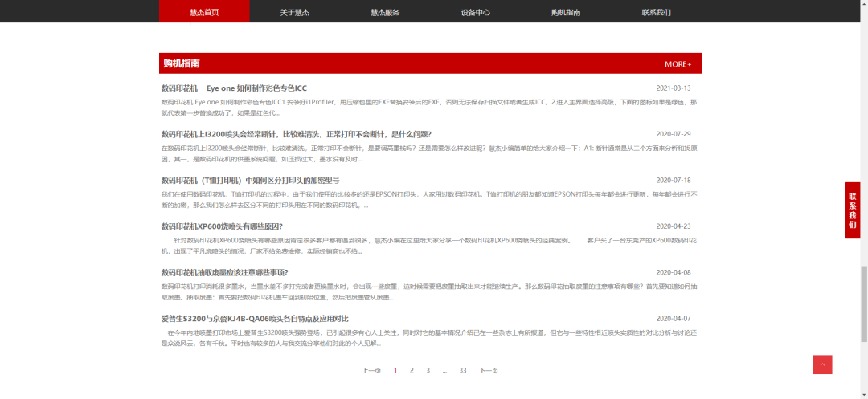
Task: Click 联系我们 in the top navigation
Action: tap(656, 12)
